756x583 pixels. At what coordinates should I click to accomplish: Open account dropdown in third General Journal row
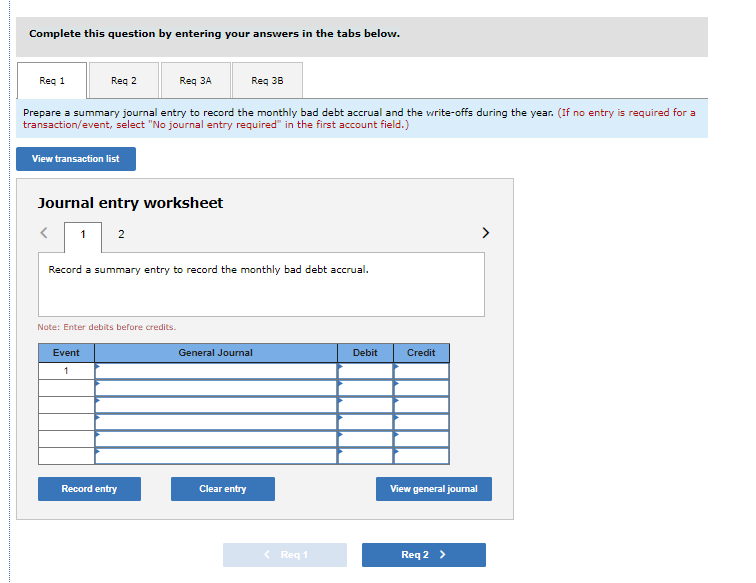[216, 405]
